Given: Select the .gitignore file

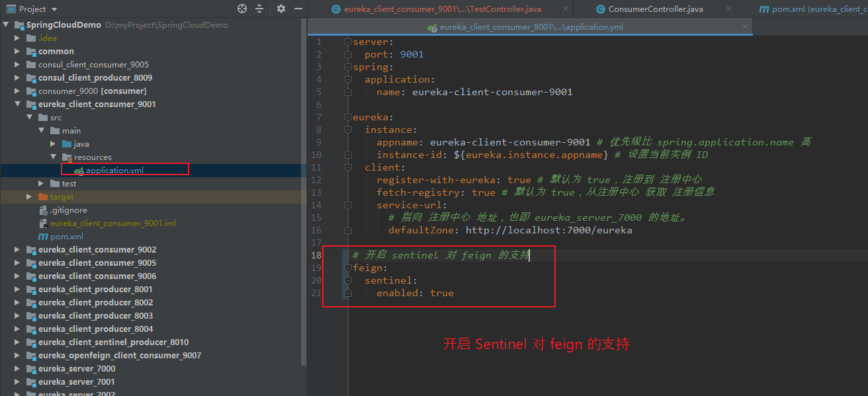Looking at the screenshot, I should [68, 210].
